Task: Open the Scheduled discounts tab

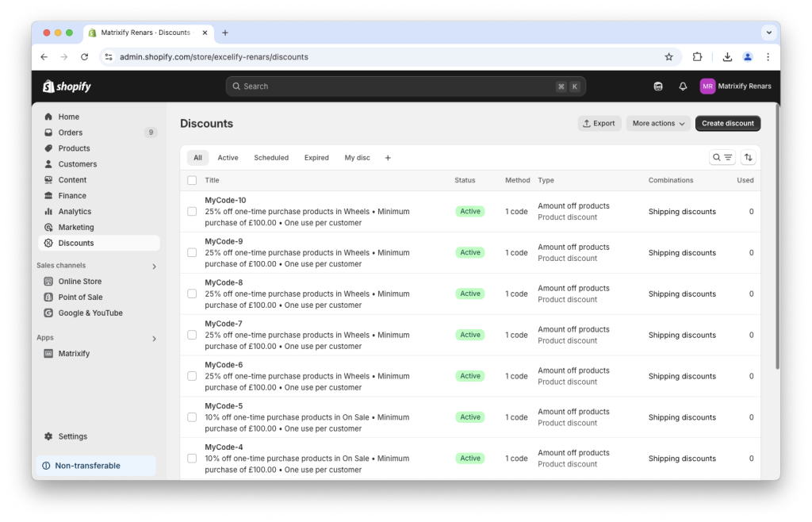Action: [270, 157]
